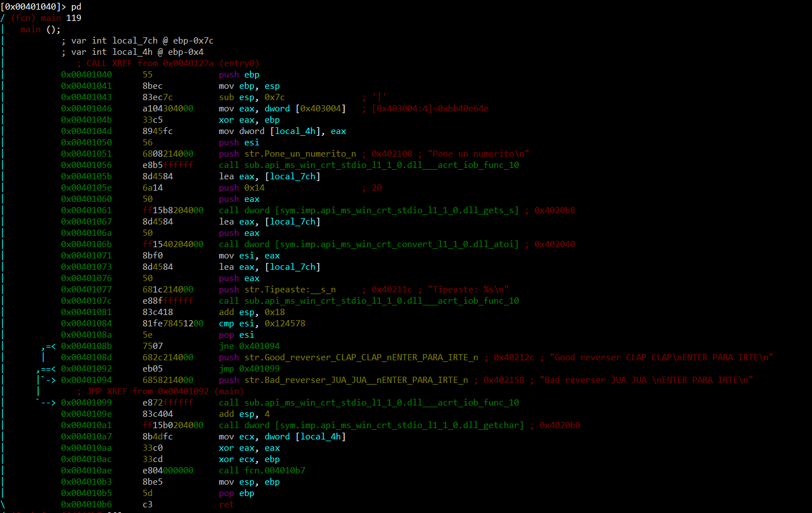This screenshot has width=812, height=513.
Task: Select opcode bytes a104304000
Action: pyautogui.click(x=167, y=109)
